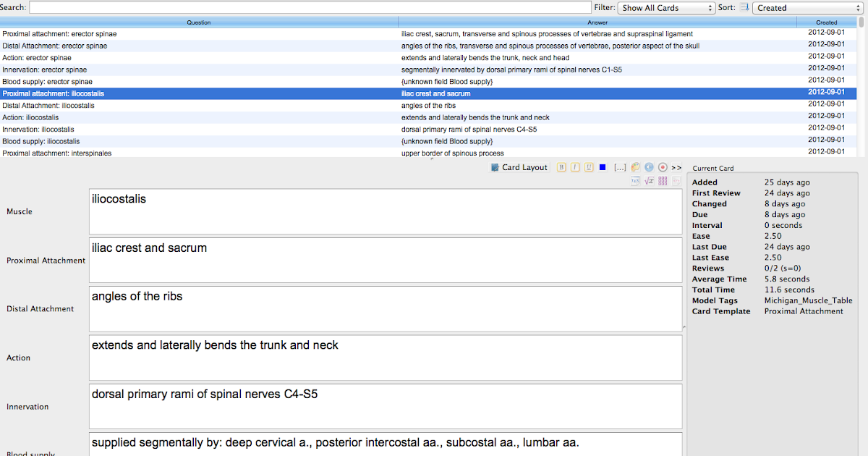
Task: Record audio with the red record icon
Action: point(663,167)
